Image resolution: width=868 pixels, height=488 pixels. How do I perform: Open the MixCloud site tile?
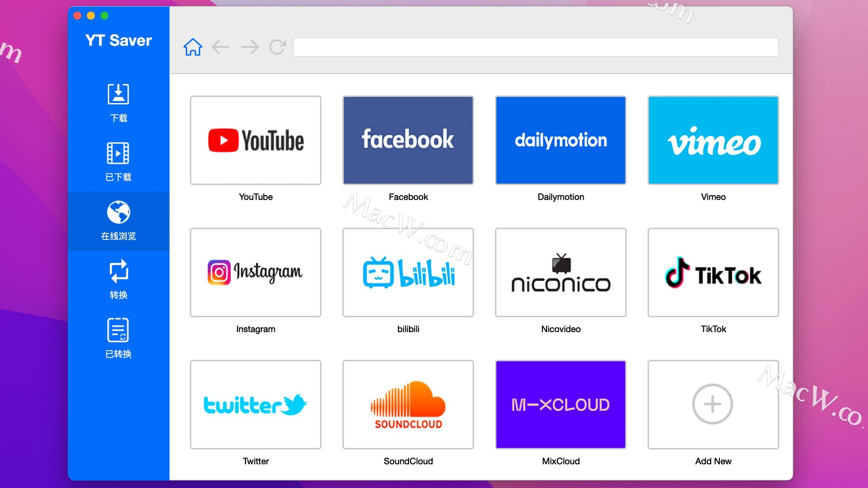561,404
